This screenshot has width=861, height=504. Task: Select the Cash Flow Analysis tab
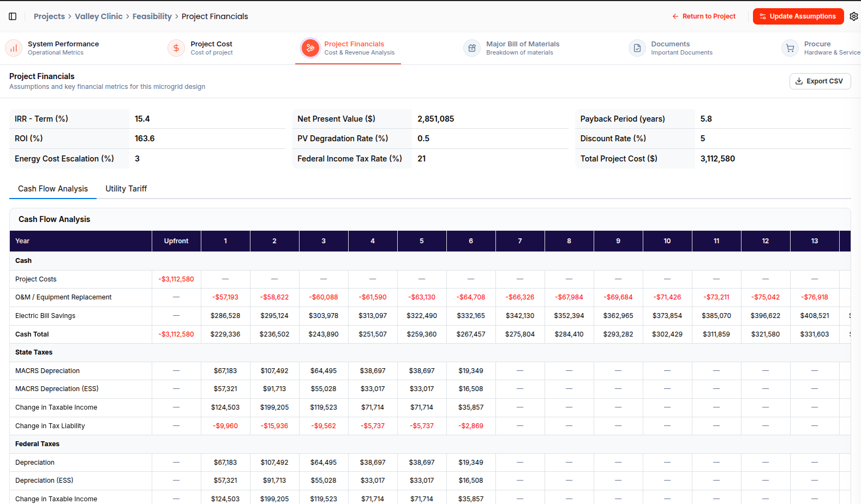tap(53, 189)
